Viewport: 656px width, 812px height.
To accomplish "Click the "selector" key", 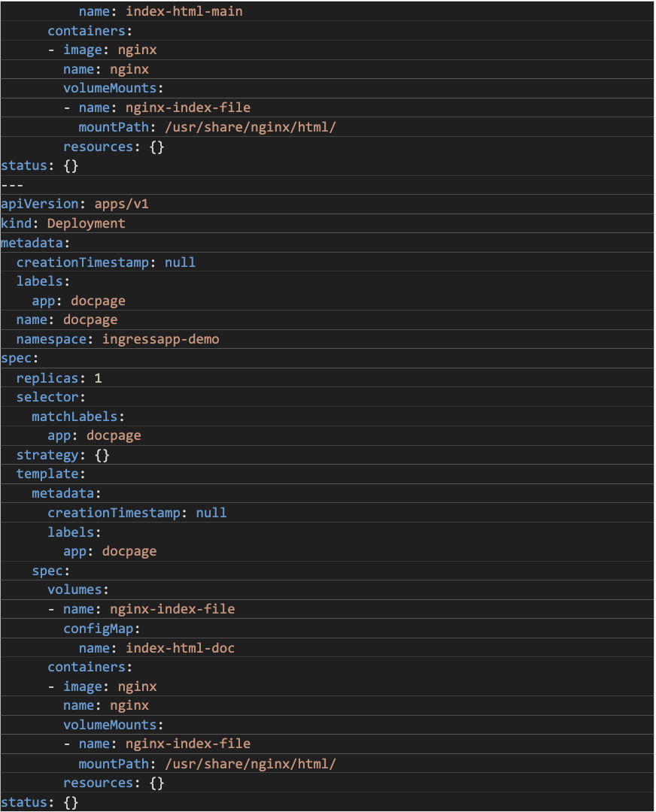I will pos(47,397).
